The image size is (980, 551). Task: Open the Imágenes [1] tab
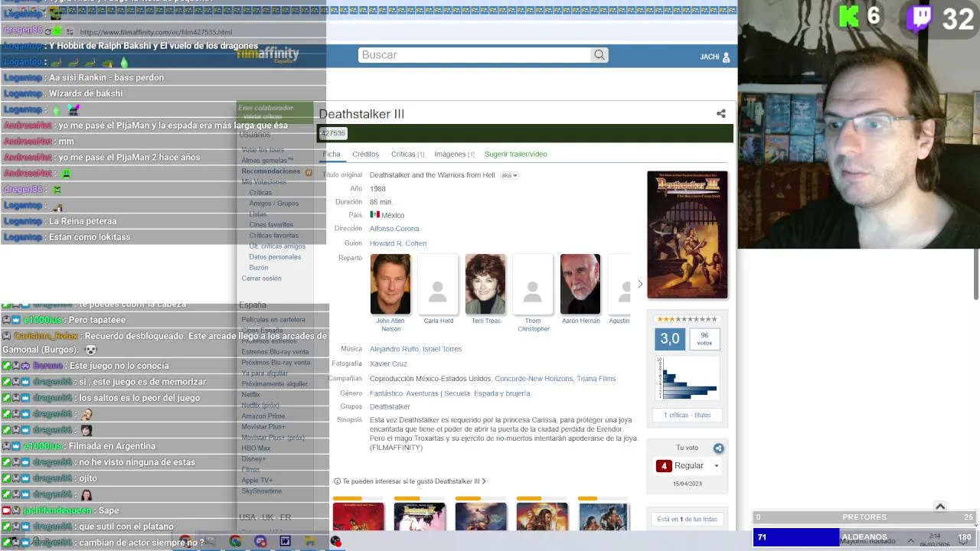454,154
